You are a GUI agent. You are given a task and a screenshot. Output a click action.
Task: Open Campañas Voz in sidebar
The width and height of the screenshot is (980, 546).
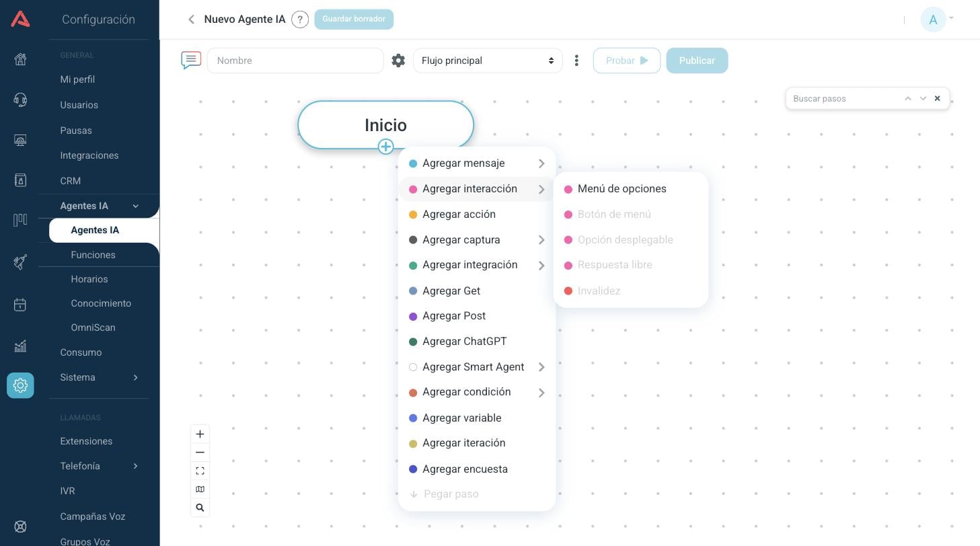[x=93, y=516]
